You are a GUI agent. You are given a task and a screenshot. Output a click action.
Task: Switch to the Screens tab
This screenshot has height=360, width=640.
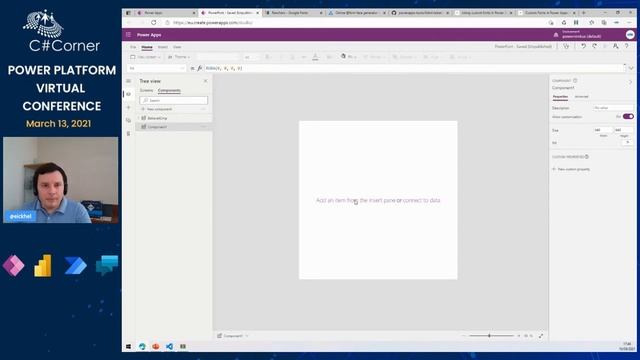(x=146, y=91)
